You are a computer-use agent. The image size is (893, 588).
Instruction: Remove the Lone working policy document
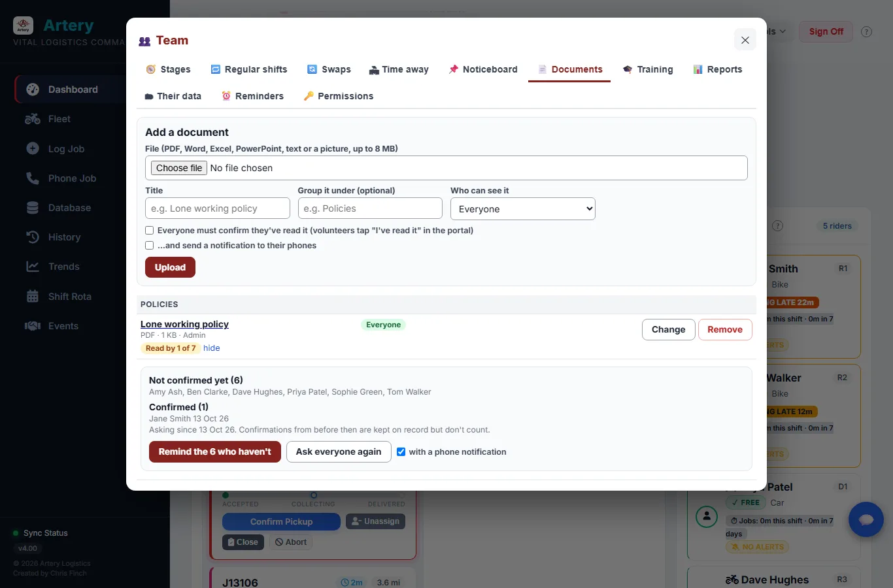725,330
